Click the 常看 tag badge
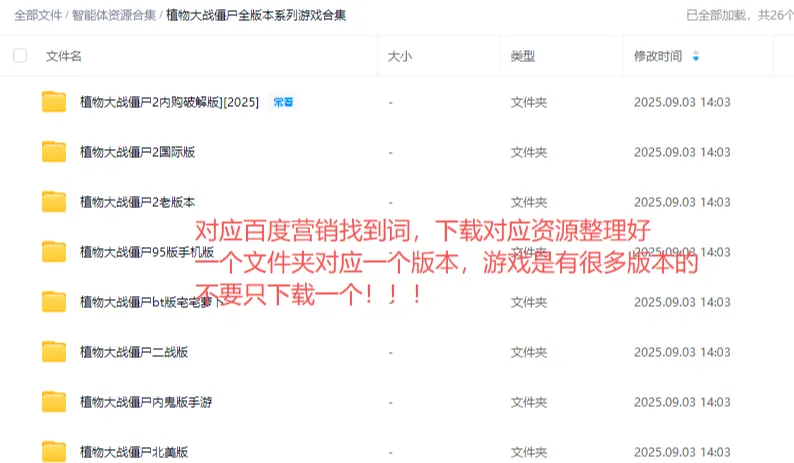The width and height of the screenshot is (794, 463). click(x=283, y=102)
